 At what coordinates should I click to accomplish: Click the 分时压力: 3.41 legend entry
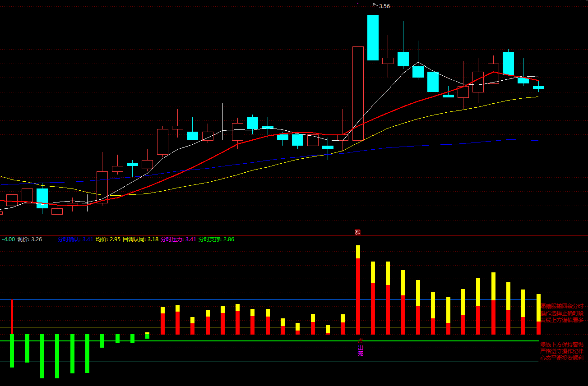pos(179,239)
